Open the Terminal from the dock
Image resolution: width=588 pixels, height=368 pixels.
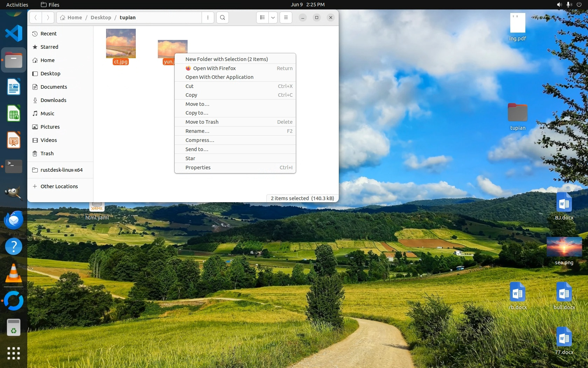14,166
